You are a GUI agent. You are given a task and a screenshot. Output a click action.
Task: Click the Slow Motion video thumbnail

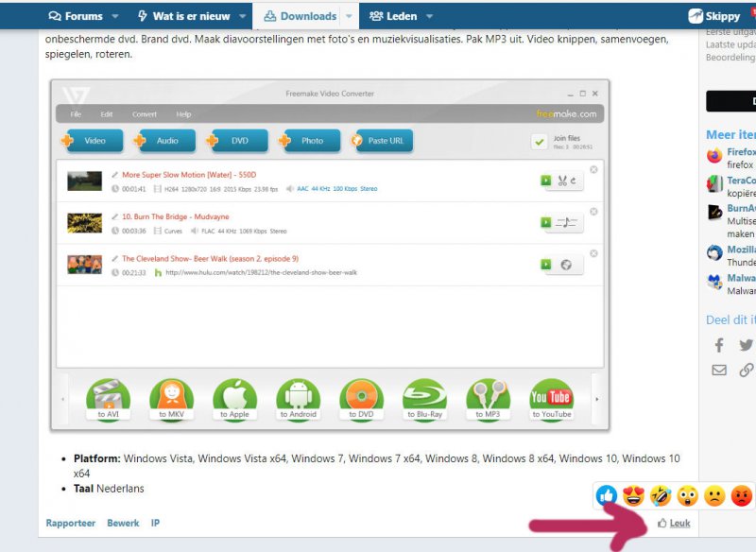pos(84,181)
